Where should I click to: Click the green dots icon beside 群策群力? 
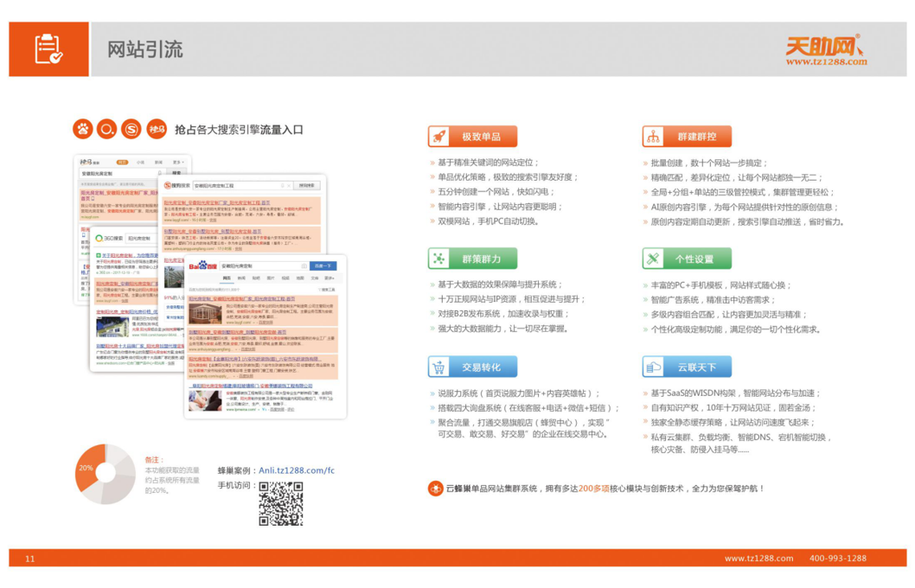tap(438, 259)
